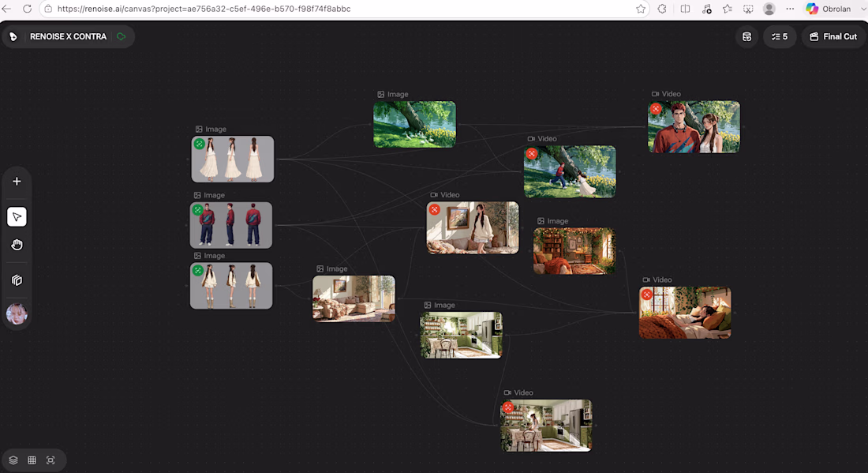The height and width of the screenshot is (473, 868).
Task: Click red badge on bedroom sleeping video
Action: pyautogui.click(x=646, y=295)
